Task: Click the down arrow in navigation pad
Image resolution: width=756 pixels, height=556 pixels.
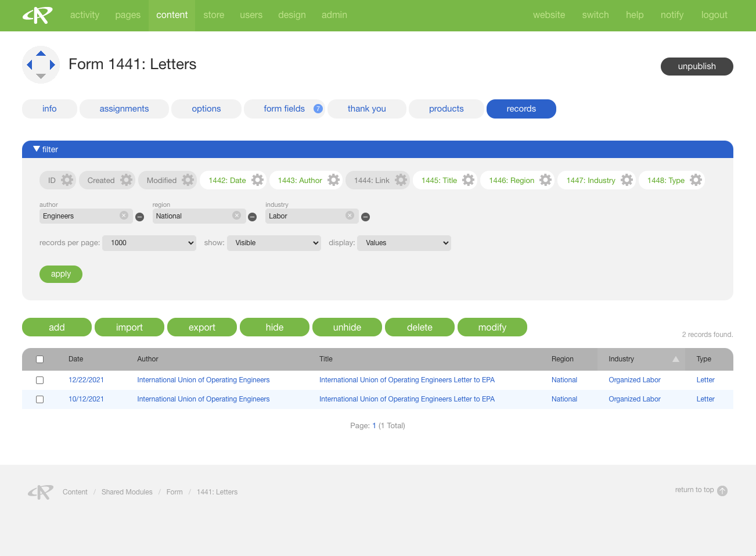Action: tap(41, 76)
